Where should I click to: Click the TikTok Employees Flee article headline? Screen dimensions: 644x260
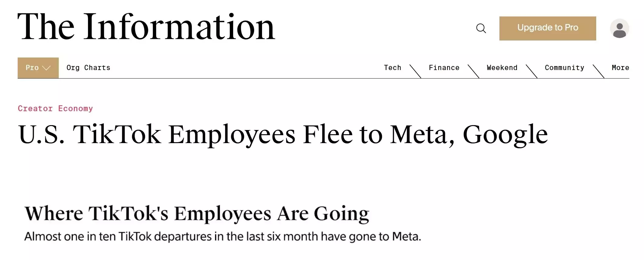pyautogui.click(x=283, y=134)
